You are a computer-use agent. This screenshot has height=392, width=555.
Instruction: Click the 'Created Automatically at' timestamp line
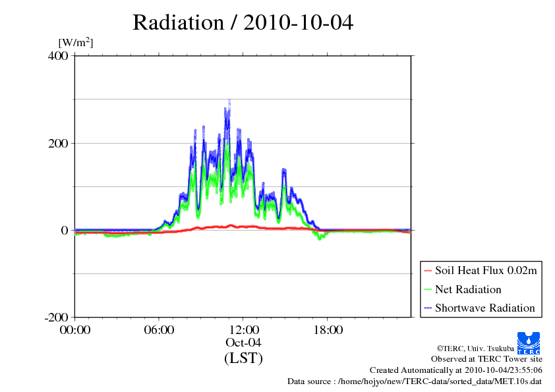[456, 370]
